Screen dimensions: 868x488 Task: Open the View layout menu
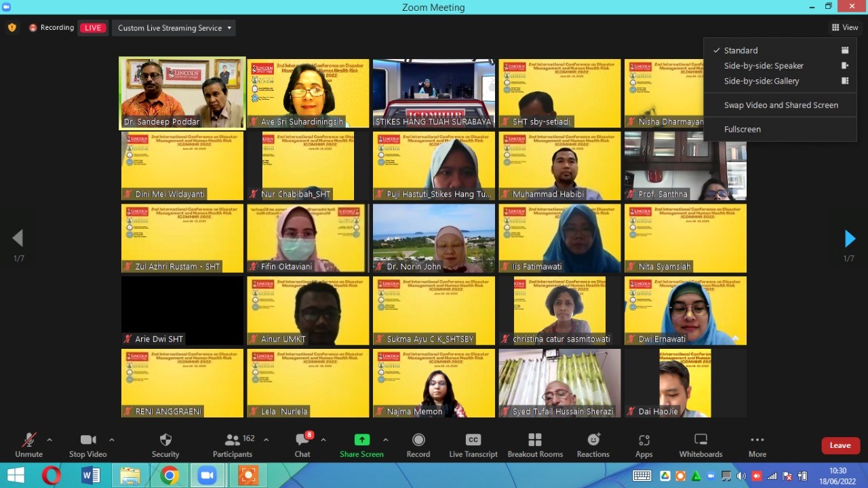click(845, 28)
